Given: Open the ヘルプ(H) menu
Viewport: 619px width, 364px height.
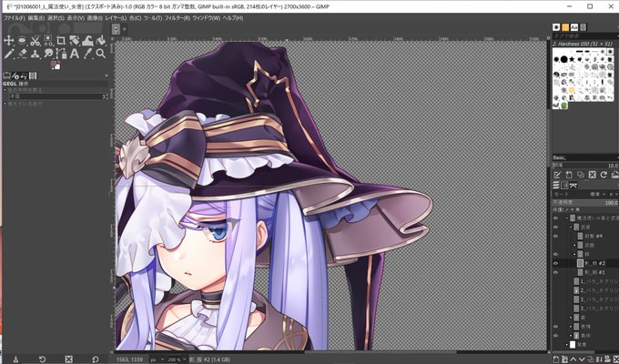Looking at the screenshot, I should 233,18.
